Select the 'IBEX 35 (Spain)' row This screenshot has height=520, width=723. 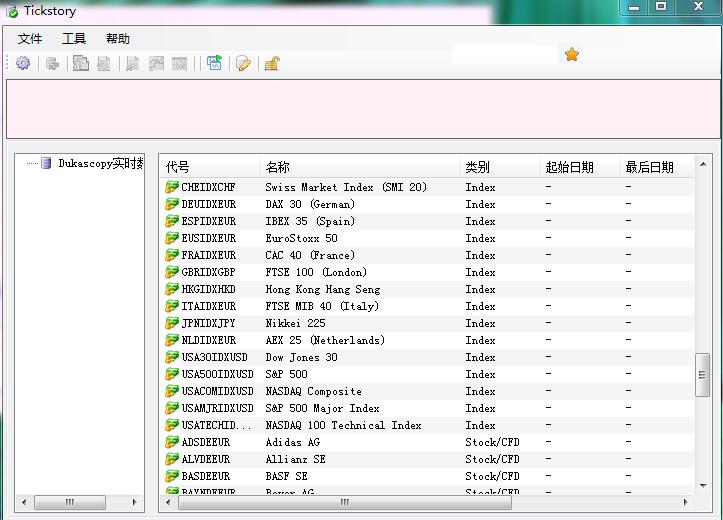427,221
